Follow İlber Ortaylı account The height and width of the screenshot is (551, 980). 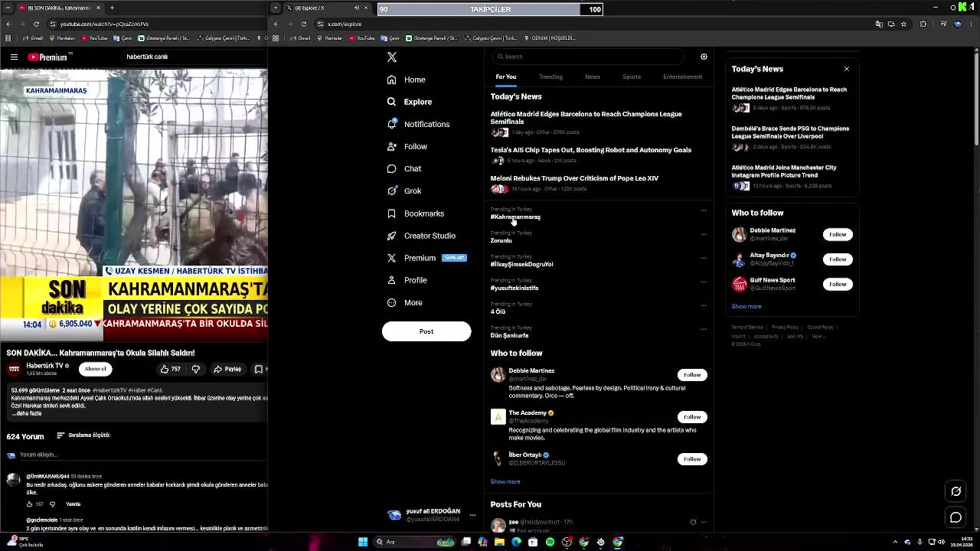[x=692, y=459]
